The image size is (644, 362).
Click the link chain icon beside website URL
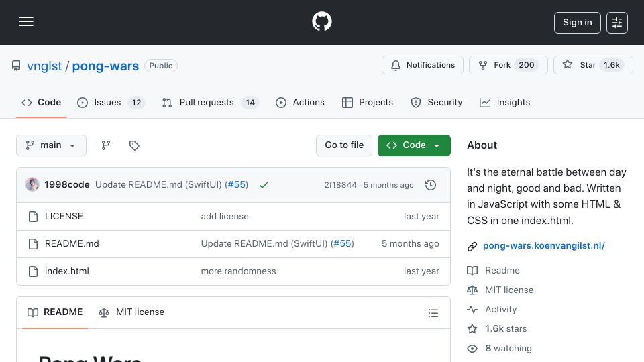(472, 246)
